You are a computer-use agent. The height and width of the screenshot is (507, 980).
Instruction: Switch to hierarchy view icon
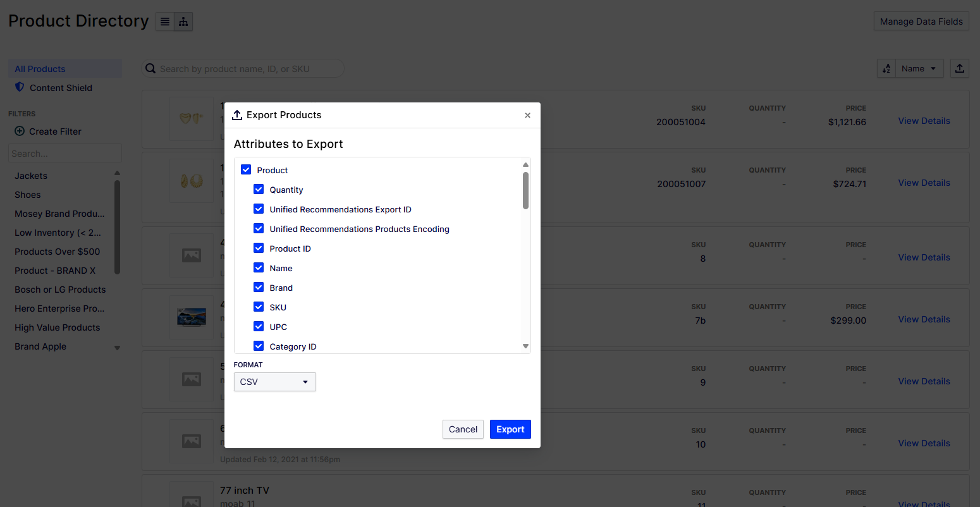183,21
